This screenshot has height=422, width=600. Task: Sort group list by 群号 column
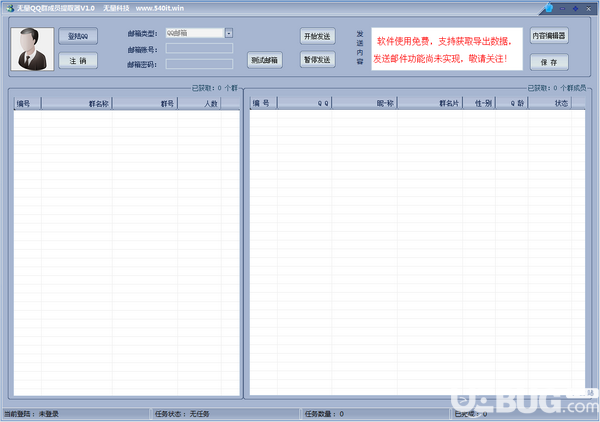pyautogui.click(x=145, y=103)
